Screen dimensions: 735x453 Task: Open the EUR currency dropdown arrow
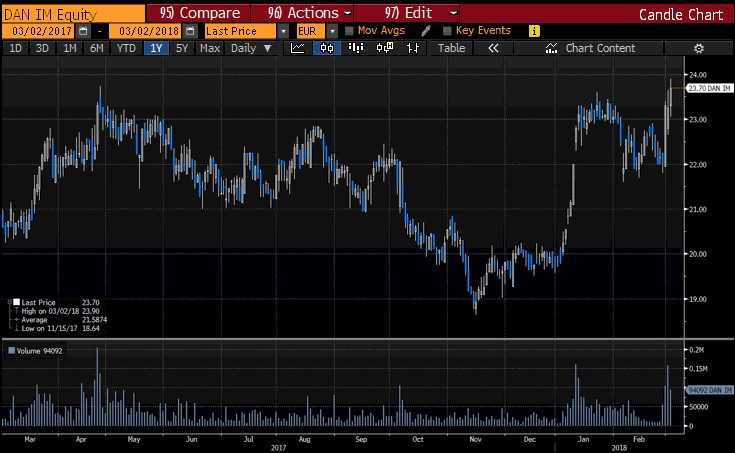[x=332, y=31]
